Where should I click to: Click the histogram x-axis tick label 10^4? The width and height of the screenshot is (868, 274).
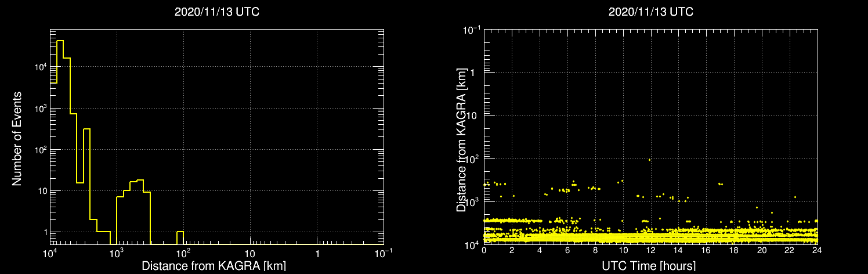point(50,253)
